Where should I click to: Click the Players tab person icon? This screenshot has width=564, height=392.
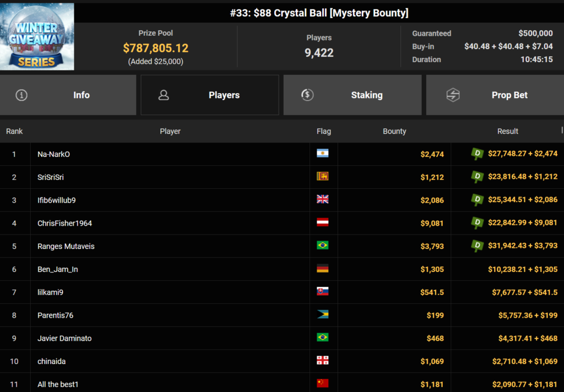(x=164, y=95)
